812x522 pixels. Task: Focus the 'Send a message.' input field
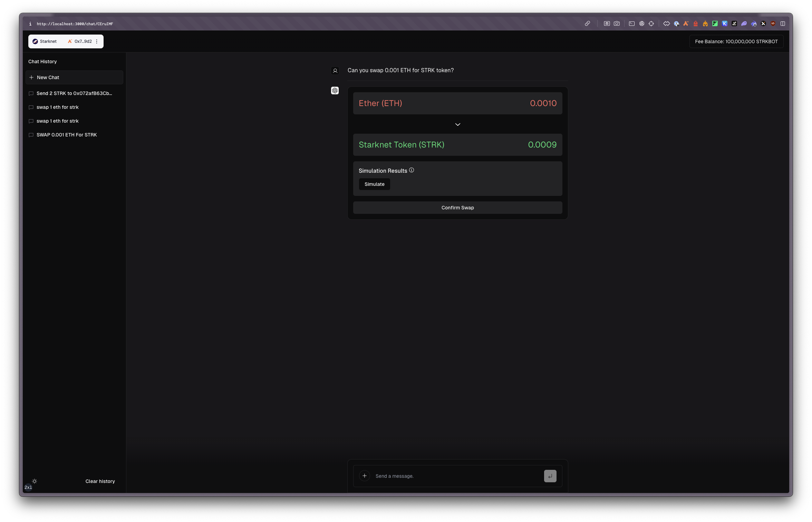[457, 476]
